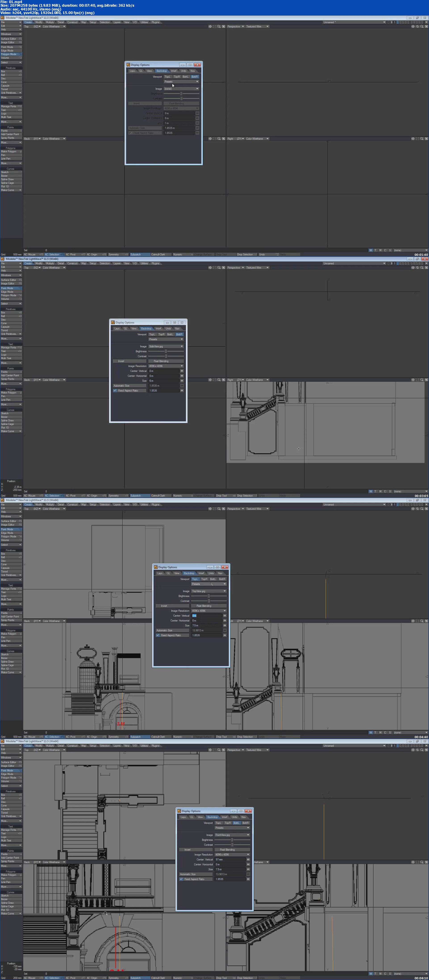This screenshot has height=980, width=429.
Task: Click Perspective viewport zoom icon in 00:06:10 frame
Action: [422, 750]
